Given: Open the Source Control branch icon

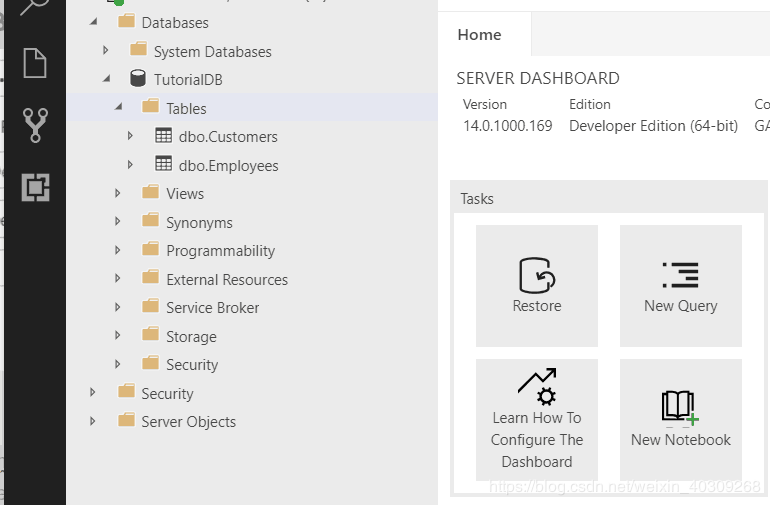Looking at the screenshot, I should click(x=35, y=125).
